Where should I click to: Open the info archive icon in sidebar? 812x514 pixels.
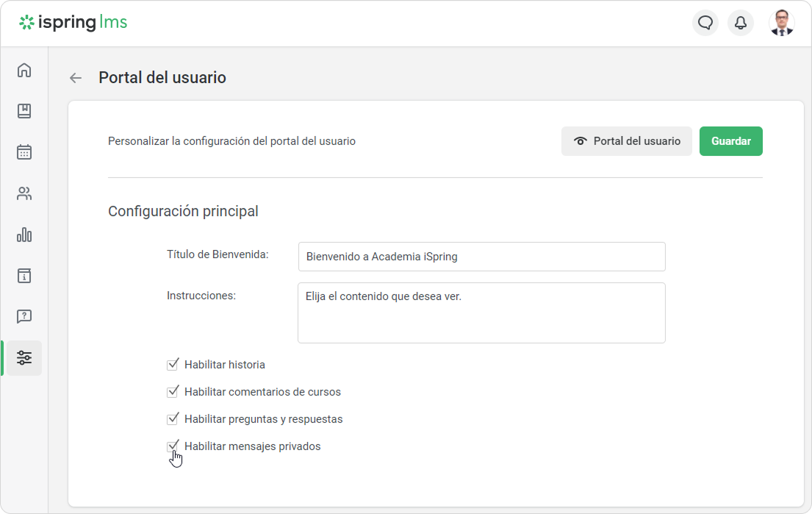[24, 276]
